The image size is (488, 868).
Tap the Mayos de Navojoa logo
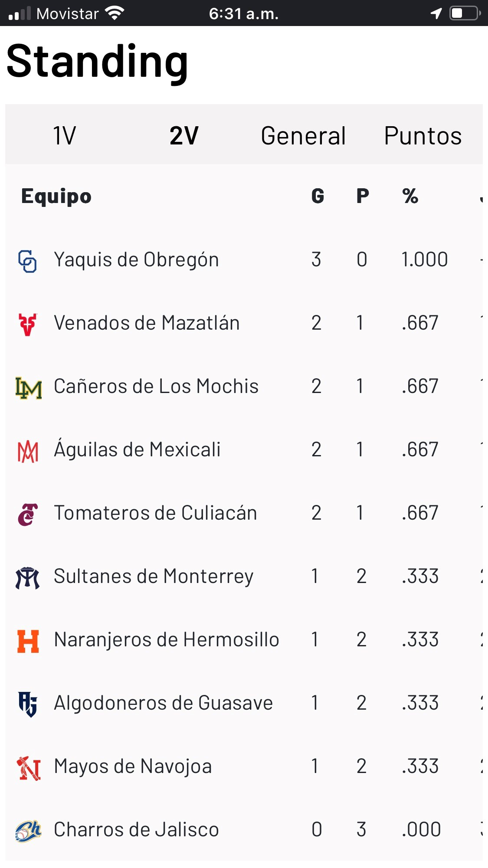[x=29, y=768]
